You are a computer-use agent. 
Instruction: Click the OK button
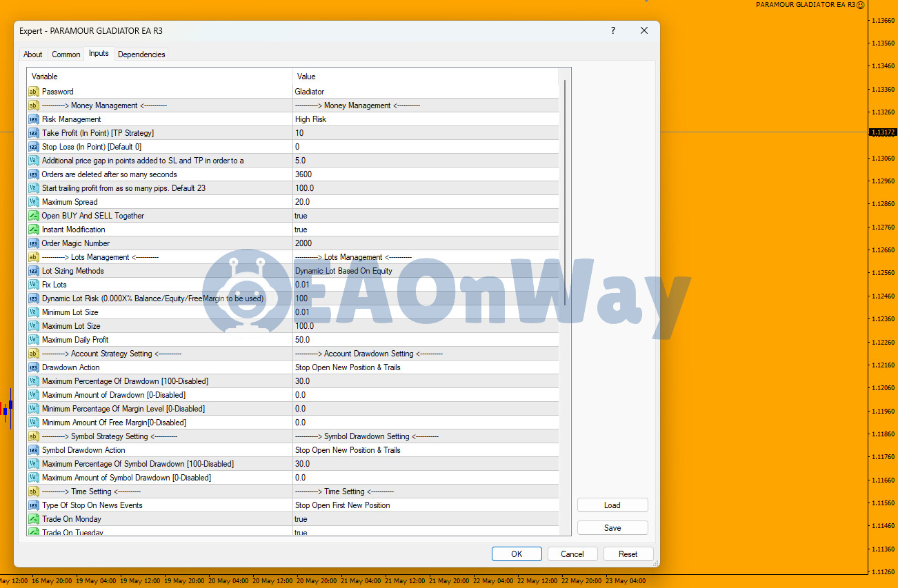(x=517, y=554)
